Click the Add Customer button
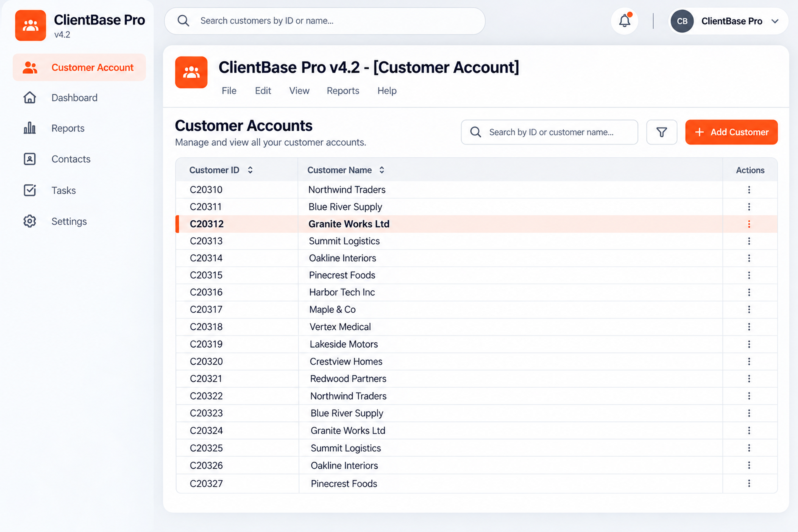This screenshot has height=532, width=798. tap(731, 132)
